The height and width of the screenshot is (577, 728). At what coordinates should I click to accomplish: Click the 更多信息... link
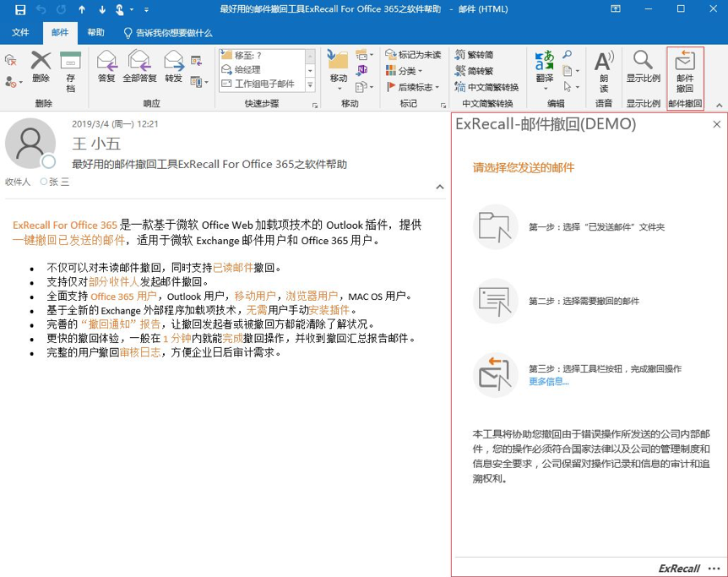(x=549, y=381)
